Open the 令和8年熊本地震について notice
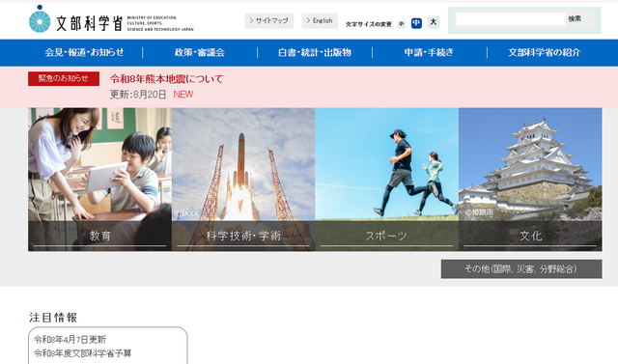 coord(167,79)
